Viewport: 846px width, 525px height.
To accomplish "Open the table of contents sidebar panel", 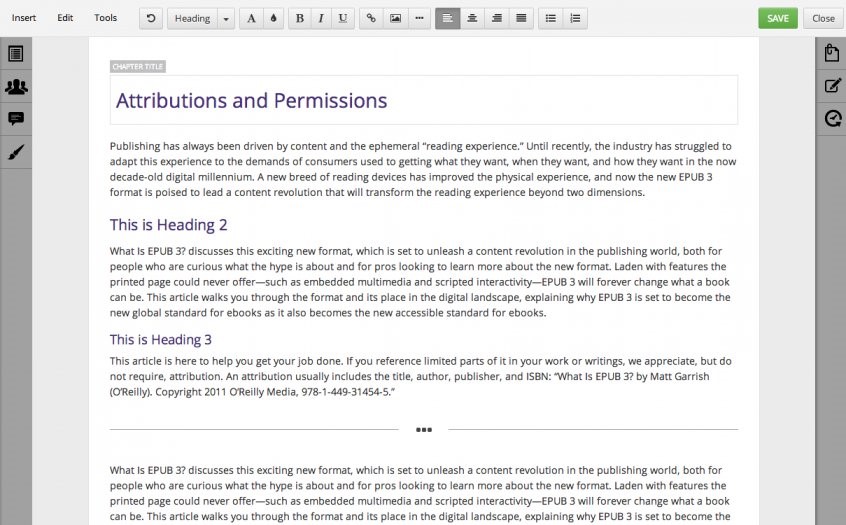I will pyautogui.click(x=16, y=54).
